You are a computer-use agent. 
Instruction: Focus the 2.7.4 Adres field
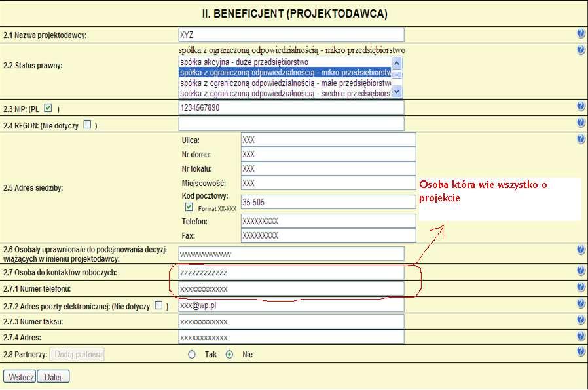(x=291, y=337)
